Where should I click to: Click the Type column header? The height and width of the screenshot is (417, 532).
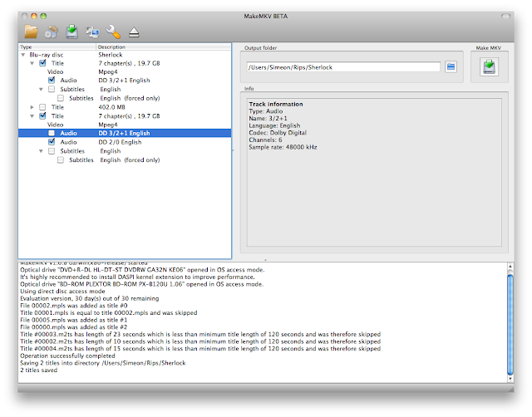[x=57, y=47]
